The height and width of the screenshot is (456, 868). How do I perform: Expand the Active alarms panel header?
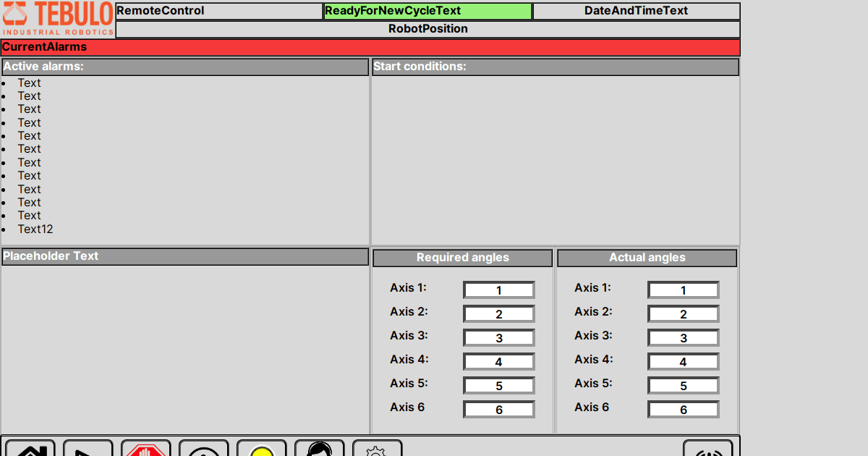(x=184, y=67)
